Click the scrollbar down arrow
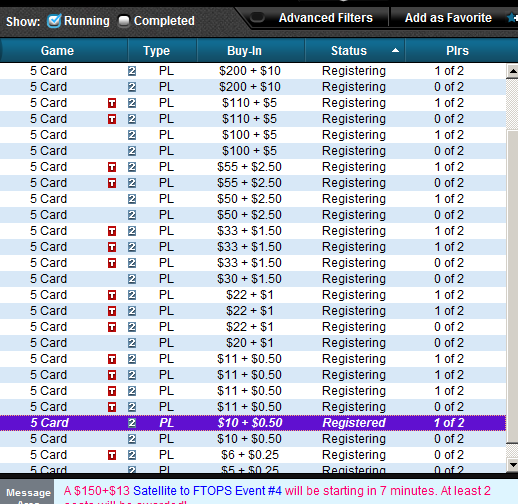 click(513, 464)
